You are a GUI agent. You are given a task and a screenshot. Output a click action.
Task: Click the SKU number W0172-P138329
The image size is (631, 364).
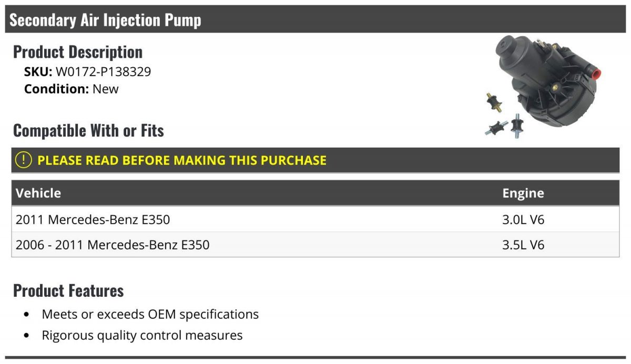coord(103,71)
